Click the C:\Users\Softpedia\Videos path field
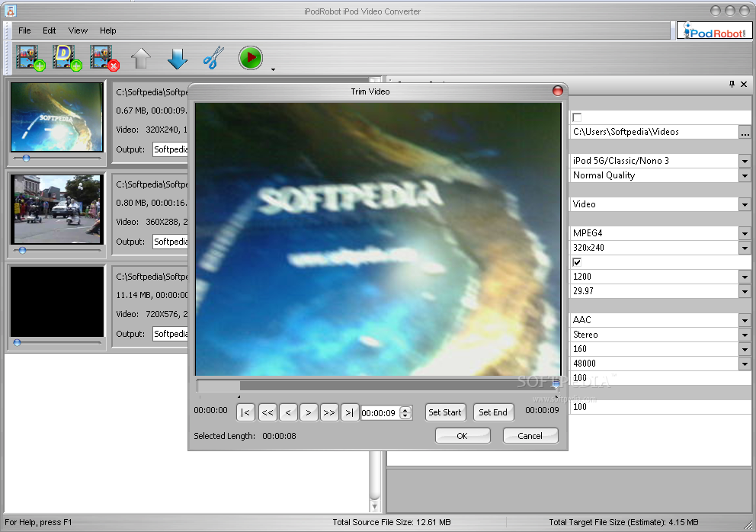Screen dimensions: 756x532 coord(655,132)
